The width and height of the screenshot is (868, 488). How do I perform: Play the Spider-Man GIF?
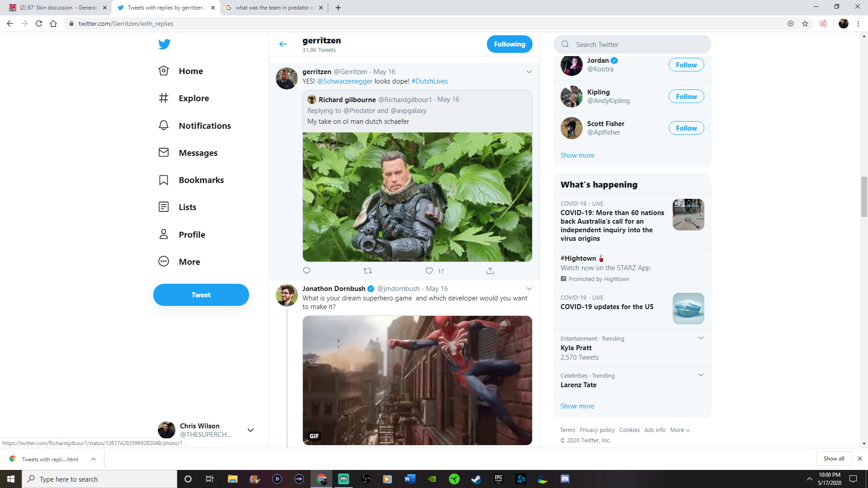point(417,380)
